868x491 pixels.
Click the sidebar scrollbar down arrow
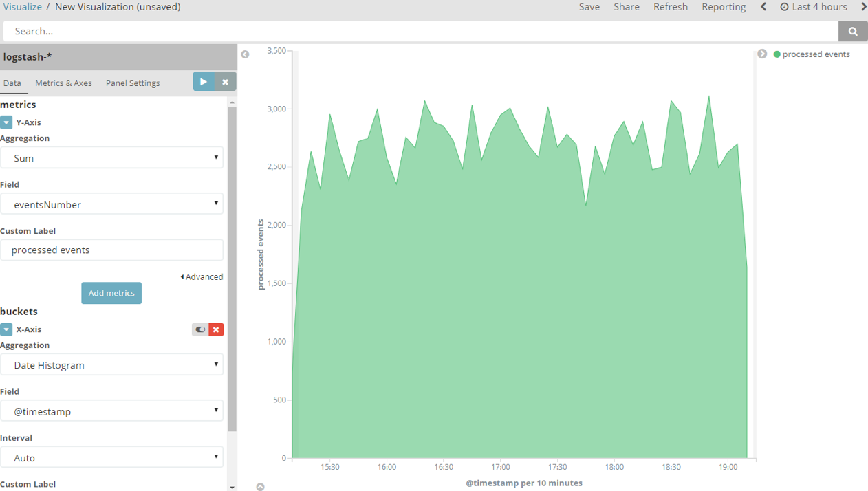(232, 487)
